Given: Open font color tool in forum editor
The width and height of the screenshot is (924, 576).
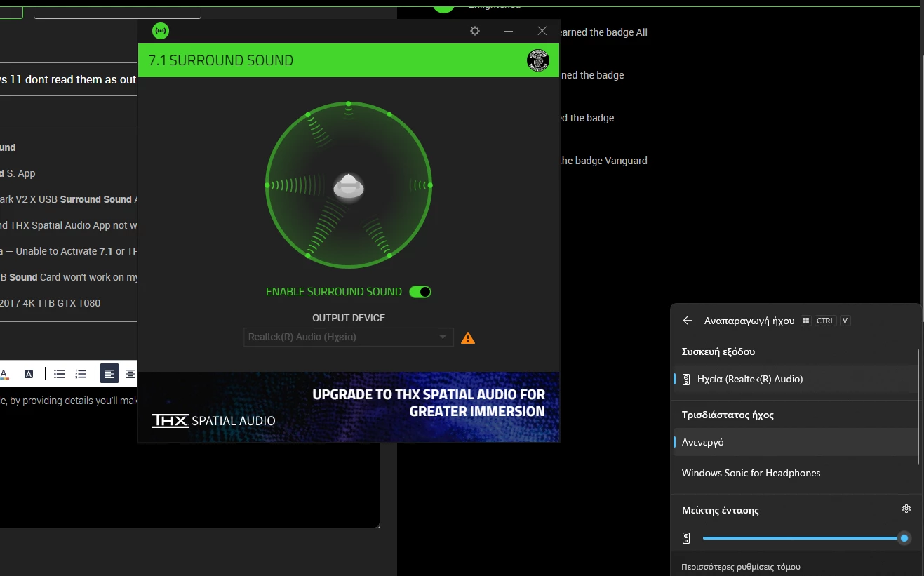Looking at the screenshot, I should 4,374.
